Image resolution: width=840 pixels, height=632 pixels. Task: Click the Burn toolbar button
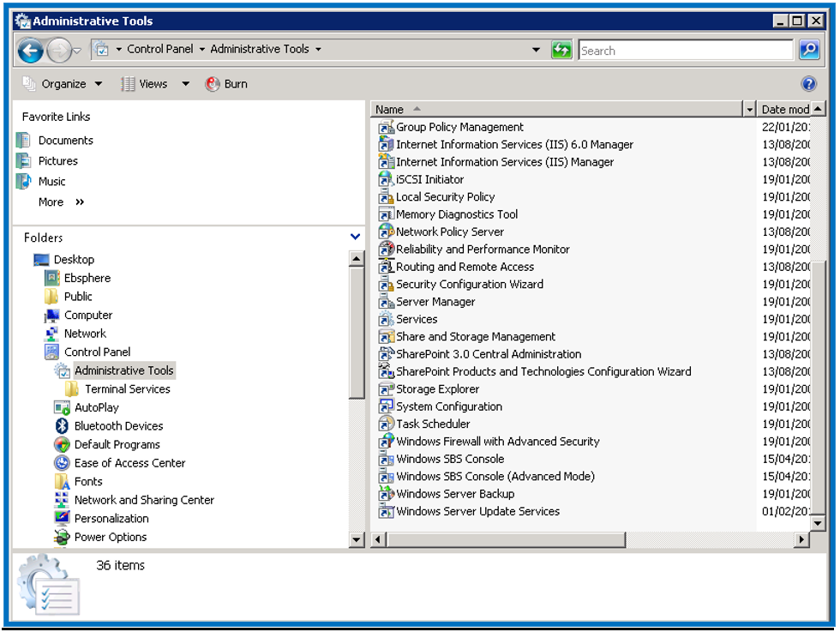pyautogui.click(x=226, y=84)
